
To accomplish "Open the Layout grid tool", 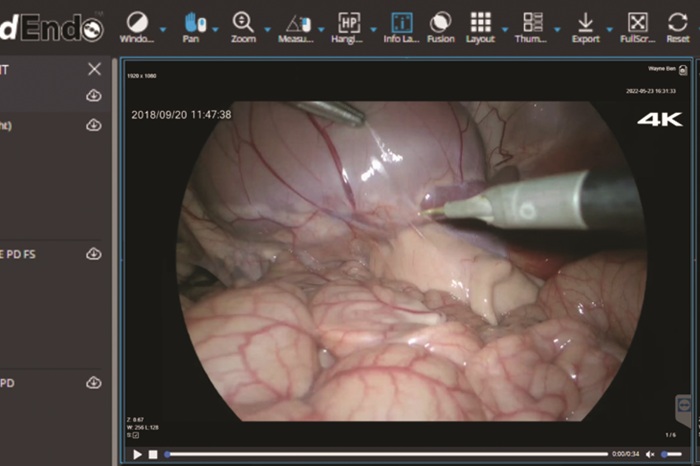I will pyautogui.click(x=480, y=27).
